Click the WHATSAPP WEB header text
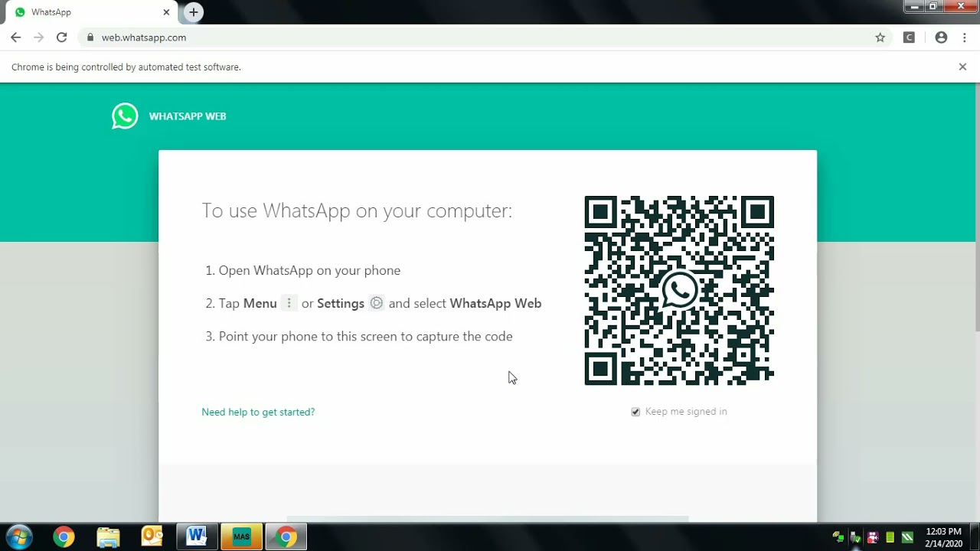The width and height of the screenshot is (980, 551). point(188,116)
